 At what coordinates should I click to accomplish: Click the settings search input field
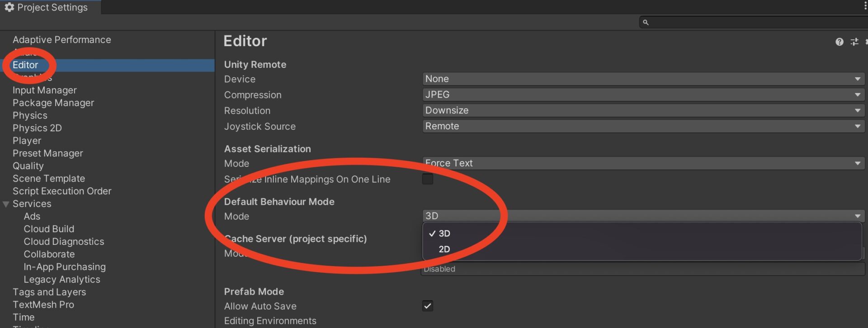point(755,22)
